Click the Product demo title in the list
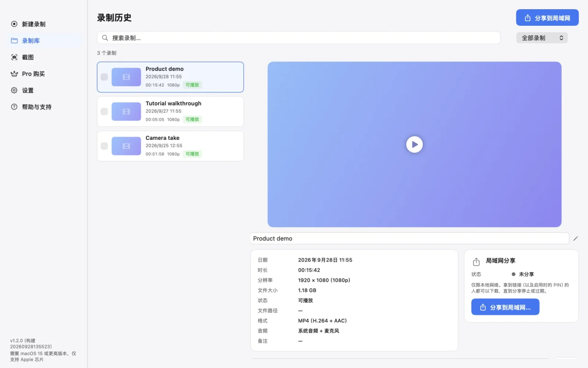The height and width of the screenshot is (368, 588). [165, 69]
